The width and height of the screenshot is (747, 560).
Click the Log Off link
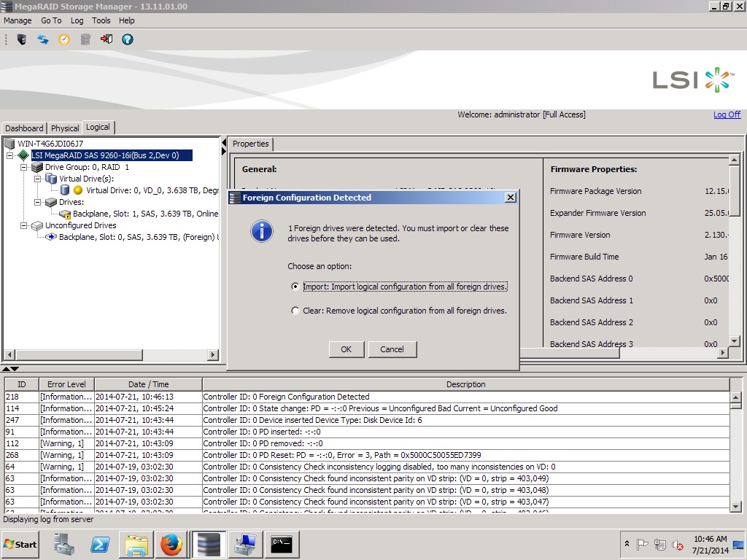pyautogui.click(x=727, y=114)
